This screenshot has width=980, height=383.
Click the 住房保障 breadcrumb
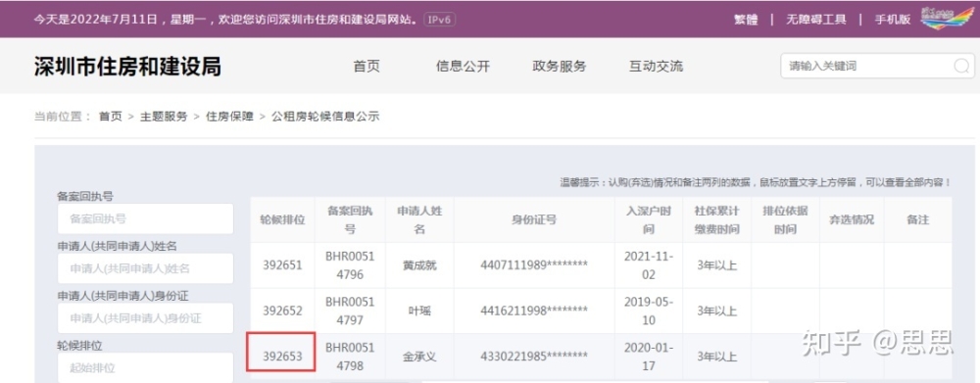click(x=230, y=117)
